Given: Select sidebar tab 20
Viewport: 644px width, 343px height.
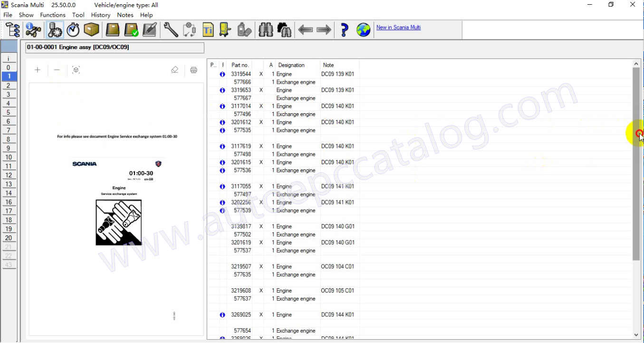Looking at the screenshot, I should [9, 238].
